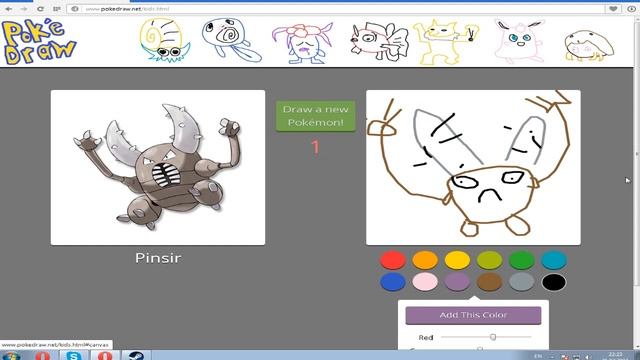Select the orange color swatch
Viewport: 640px width, 360px height.
pyautogui.click(x=425, y=260)
